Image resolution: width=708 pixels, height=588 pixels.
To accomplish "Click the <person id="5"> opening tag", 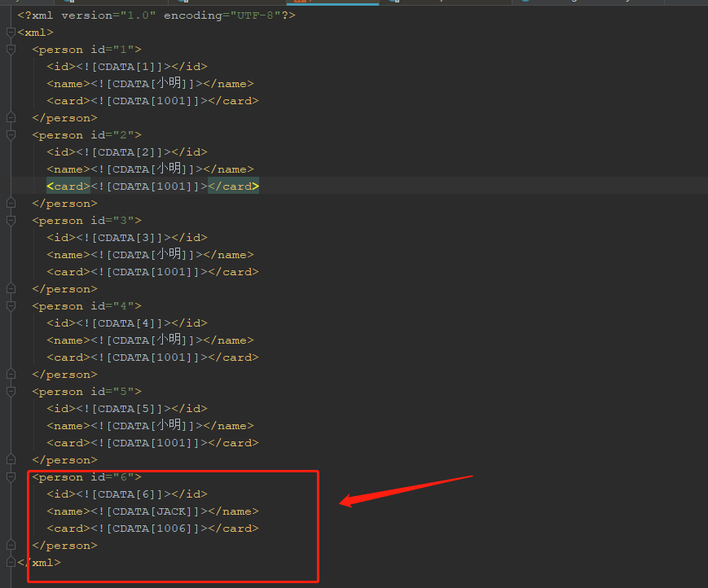I will click(86, 392).
